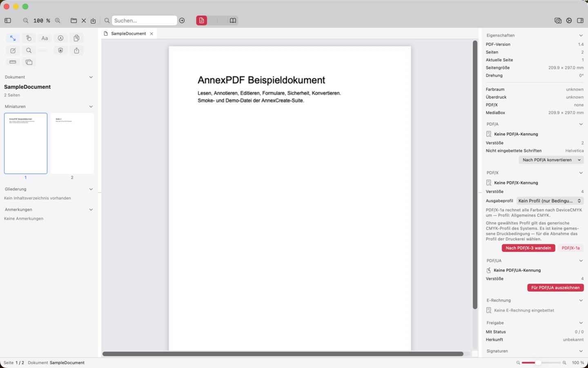Click the zoom in magnifier in toolbar
Viewport: 588px width, 368px height.
coord(58,20)
